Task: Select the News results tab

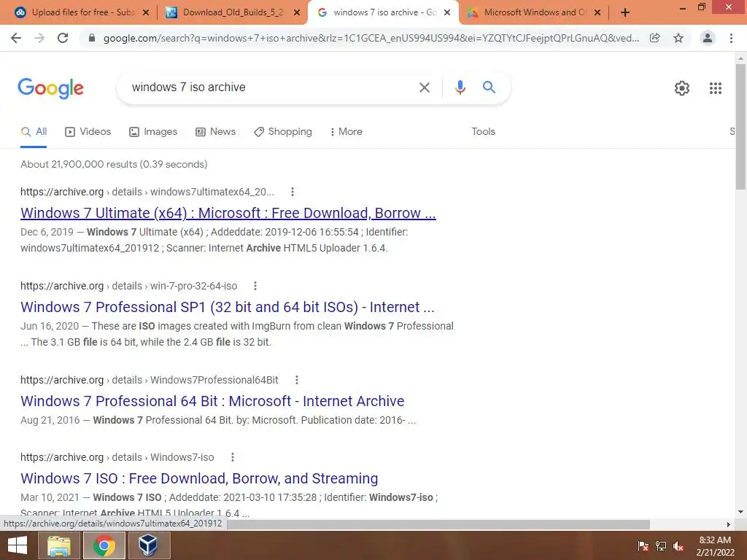Action: (215, 132)
